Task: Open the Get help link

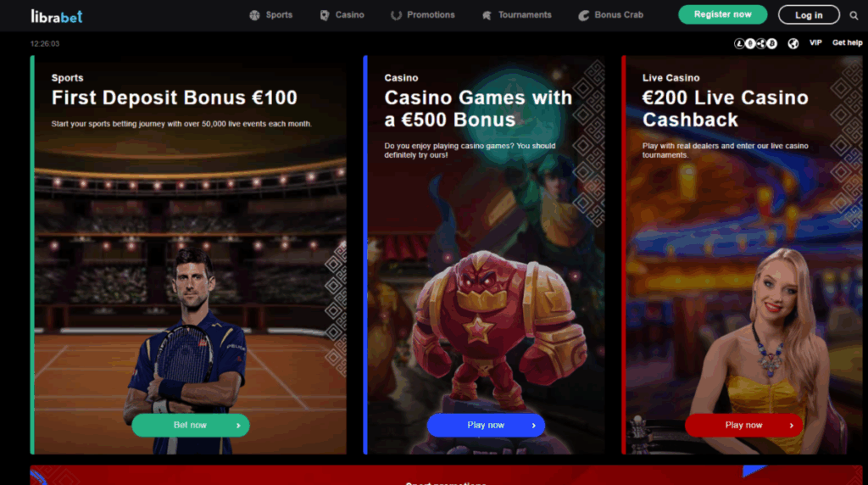Action: 847,42
